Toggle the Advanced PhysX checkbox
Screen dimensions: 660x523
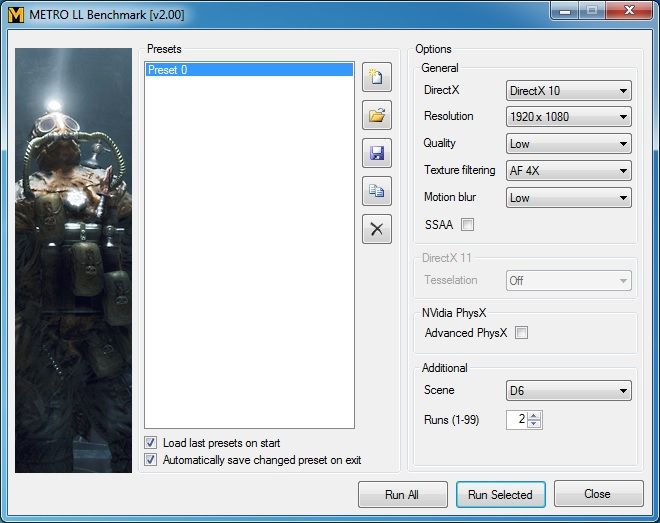tap(521, 333)
